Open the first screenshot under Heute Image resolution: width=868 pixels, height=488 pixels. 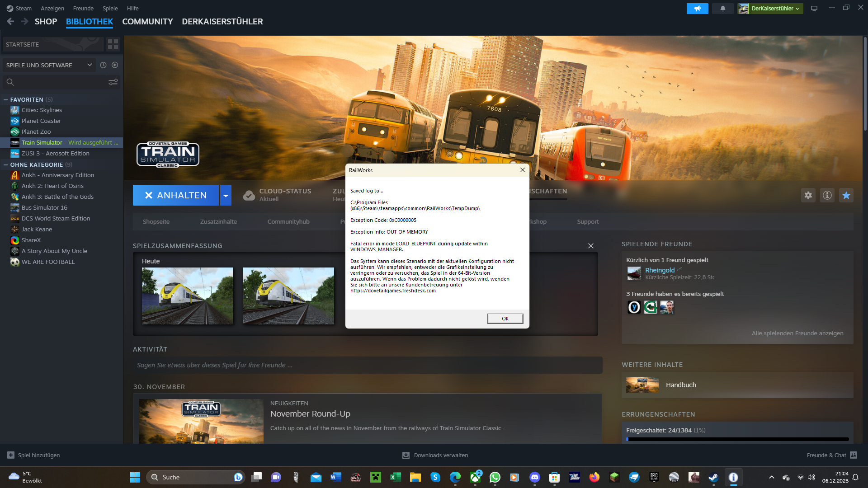[x=188, y=296]
